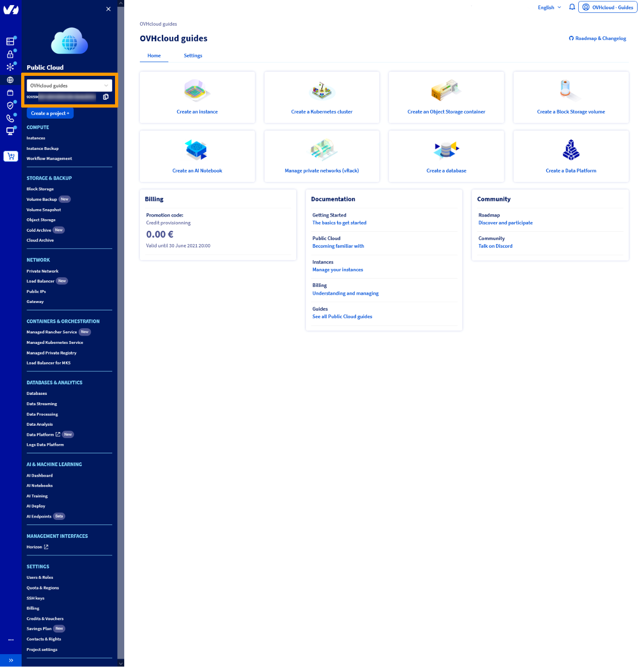The image size is (644, 667).
Task: Click the Create an instance card
Action: coord(197,97)
